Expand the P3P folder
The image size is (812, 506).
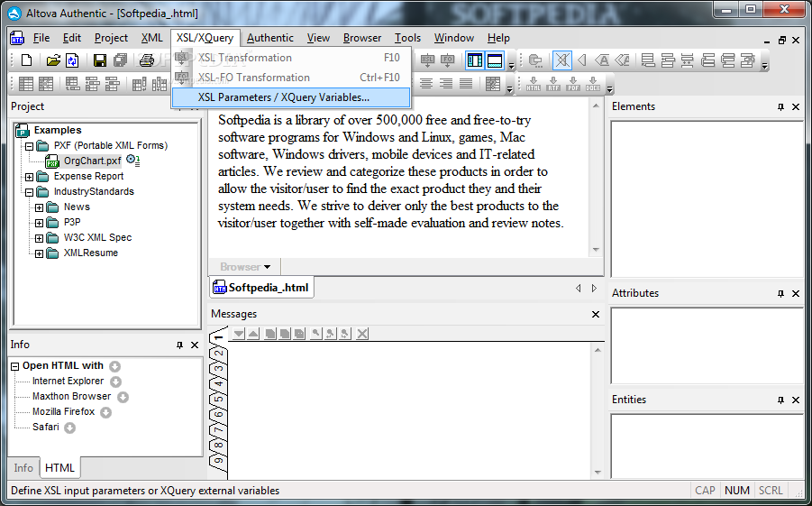[x=40, y=223]
